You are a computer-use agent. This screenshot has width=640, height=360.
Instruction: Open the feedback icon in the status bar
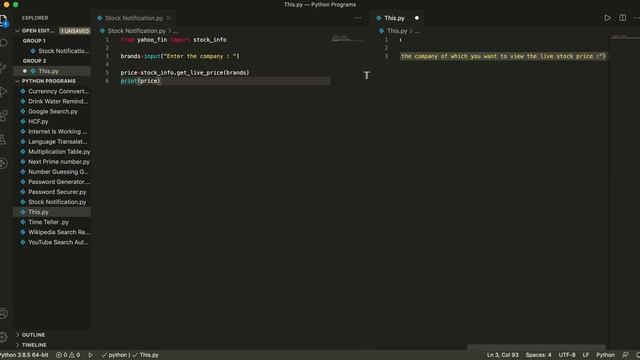tap(625, 355)
